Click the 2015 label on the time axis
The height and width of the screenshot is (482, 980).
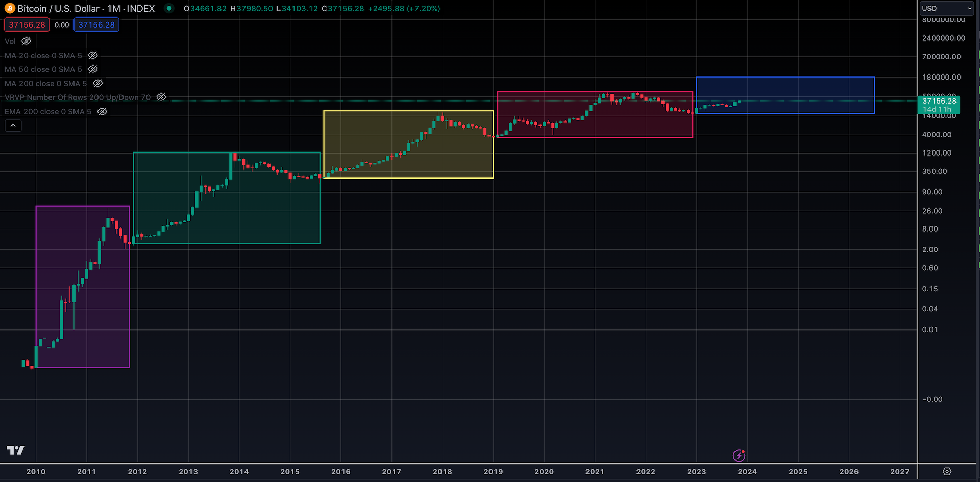290,471
